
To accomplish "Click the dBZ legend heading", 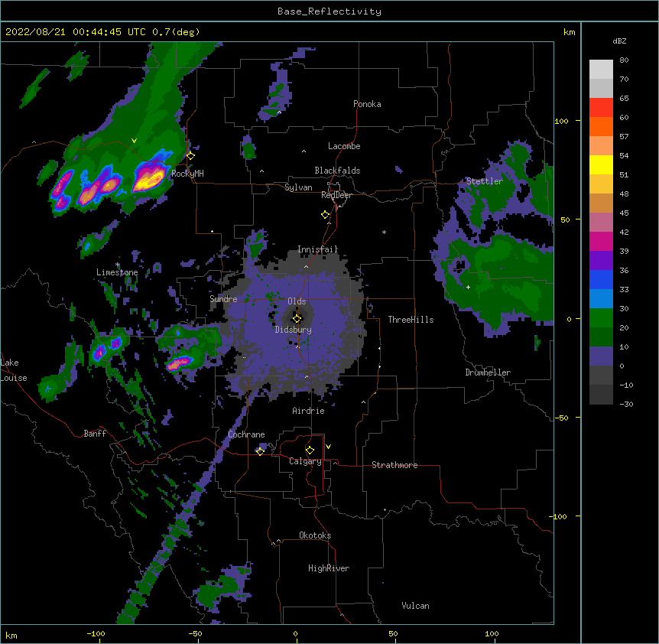I will [x=619, y=41].
